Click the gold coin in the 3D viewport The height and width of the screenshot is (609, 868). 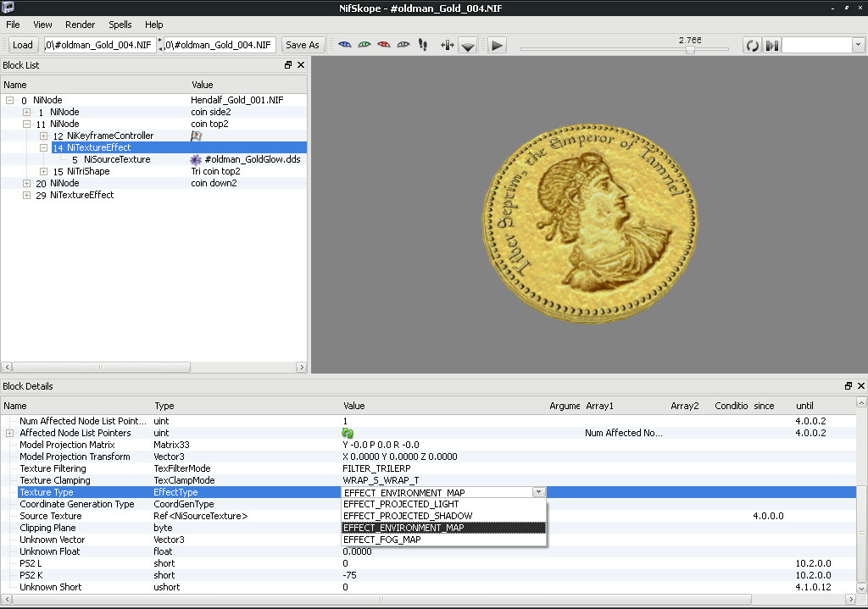pos(590,224)
